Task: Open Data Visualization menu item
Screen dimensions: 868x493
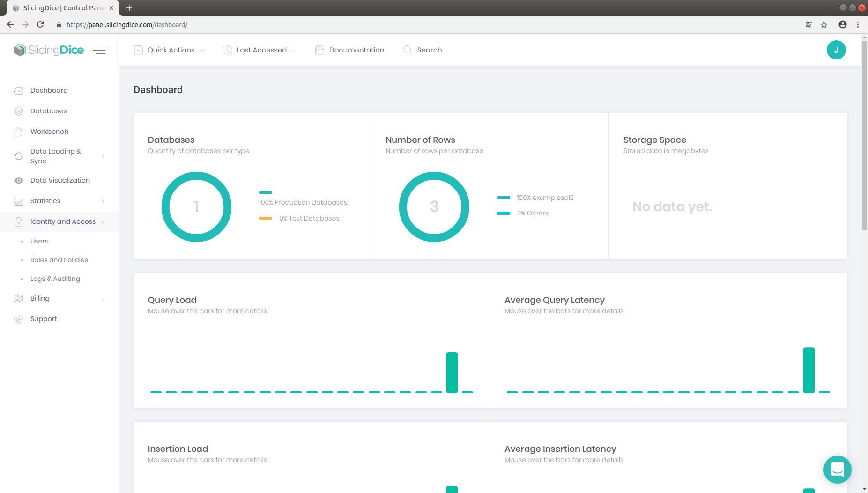Action: click(x=60, y=180)
